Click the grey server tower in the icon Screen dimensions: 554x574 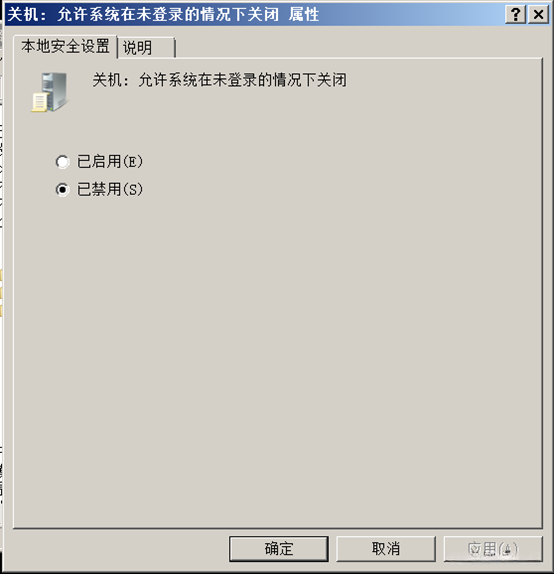coord(55,90)
